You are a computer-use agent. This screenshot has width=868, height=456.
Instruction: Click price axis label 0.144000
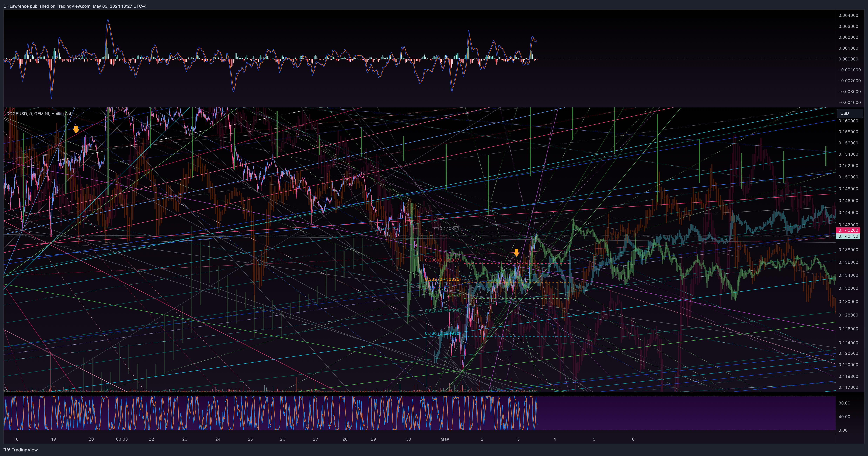point(849,213)
